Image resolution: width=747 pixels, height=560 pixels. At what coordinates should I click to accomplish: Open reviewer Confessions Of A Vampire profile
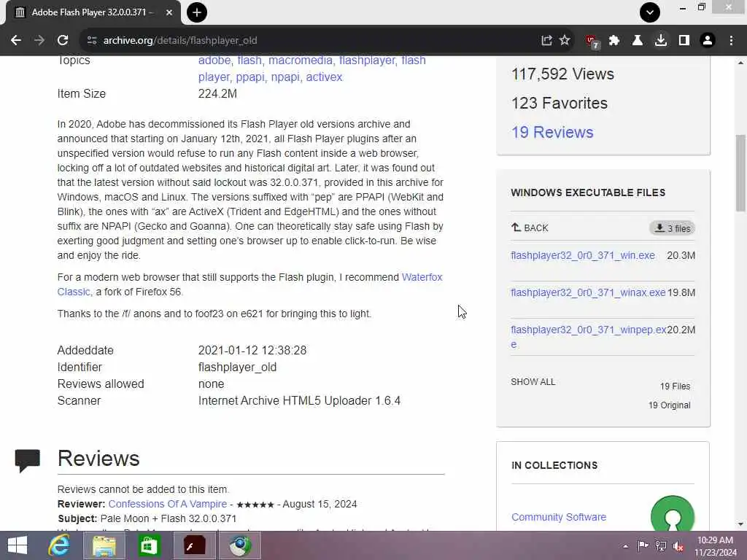point(167,504)
